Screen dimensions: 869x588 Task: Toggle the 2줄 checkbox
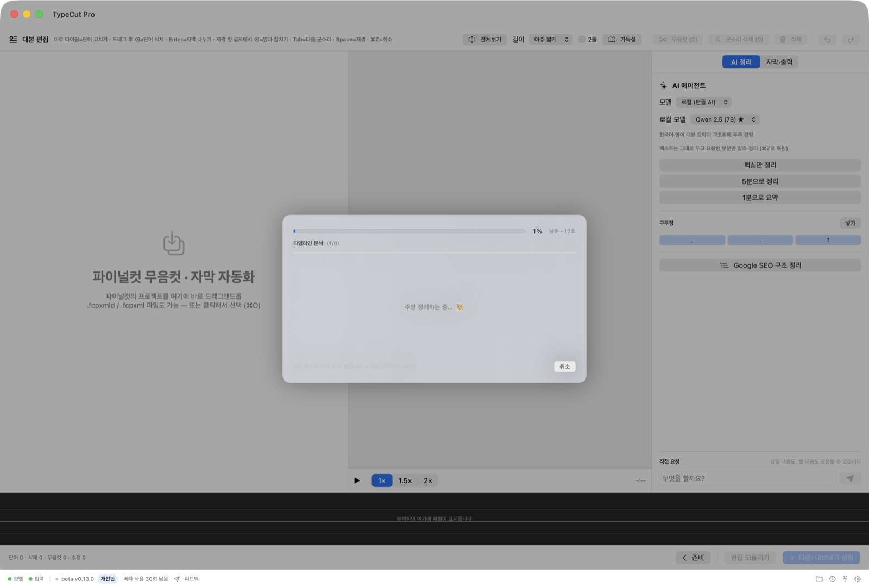582,40
